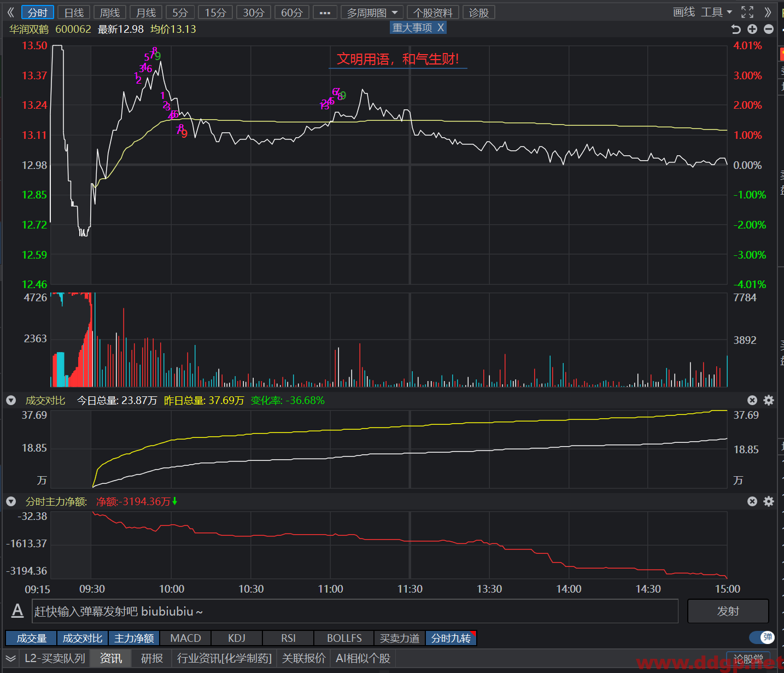Screen dimensions: 784x673
Task: Toggle the 主力净额 indicator button
Action: 134,638
